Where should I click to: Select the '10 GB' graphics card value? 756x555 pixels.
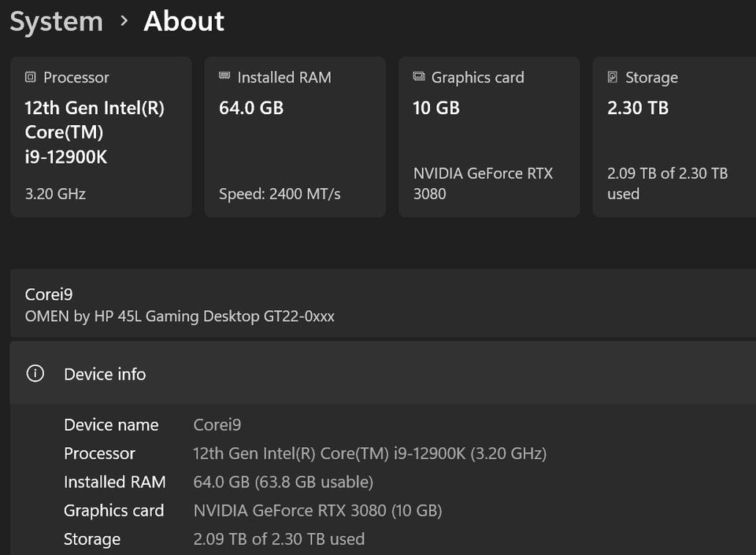pyautogui.click(x=436, y=108)
